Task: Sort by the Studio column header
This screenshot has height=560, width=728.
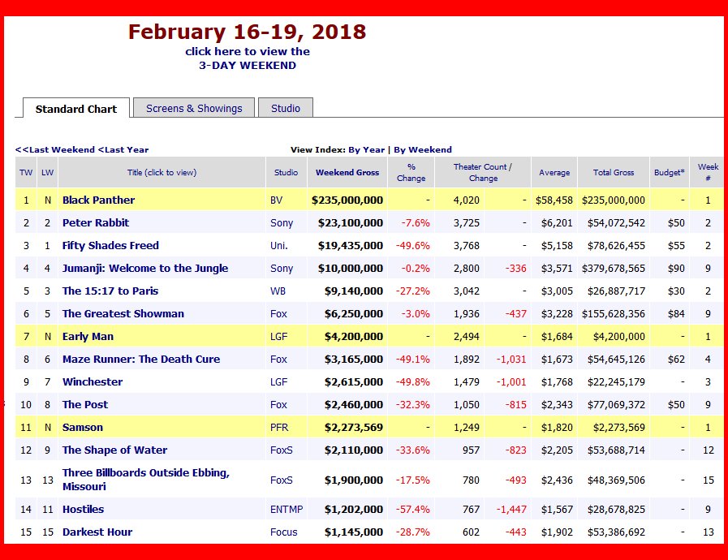Action: tap(286, 172)
